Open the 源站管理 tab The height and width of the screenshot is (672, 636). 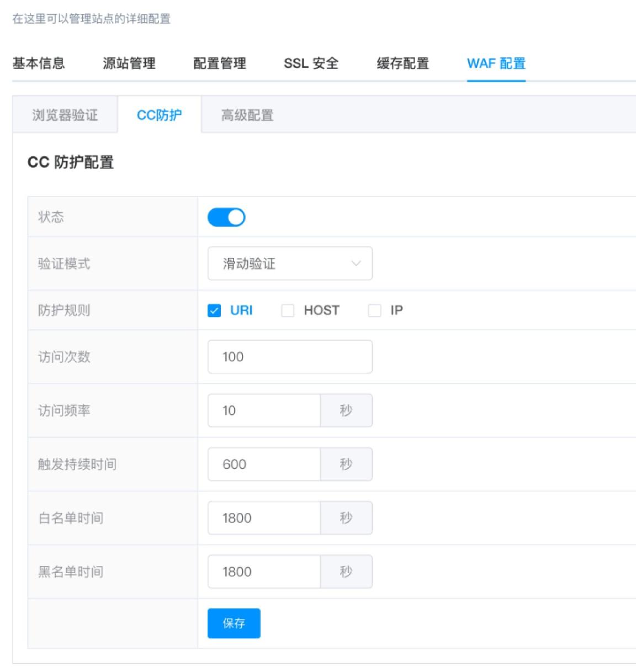click(x=130, y=64)
